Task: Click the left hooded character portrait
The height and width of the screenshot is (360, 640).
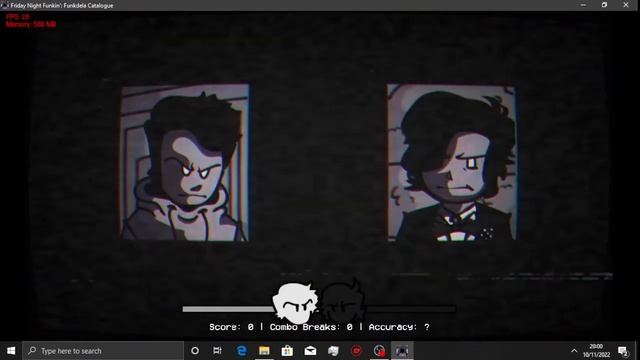Action: 185,162
